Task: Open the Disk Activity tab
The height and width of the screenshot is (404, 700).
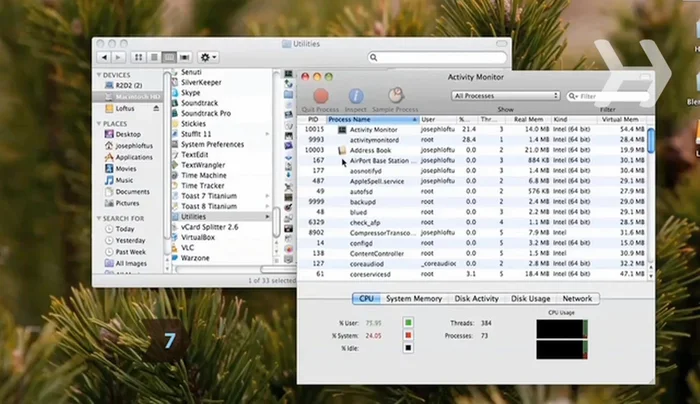Action: 477,299
